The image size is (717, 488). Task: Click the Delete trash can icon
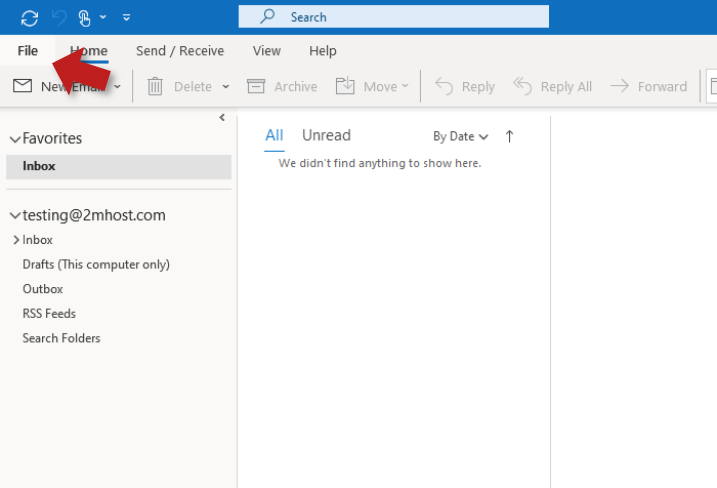point(155,87)
